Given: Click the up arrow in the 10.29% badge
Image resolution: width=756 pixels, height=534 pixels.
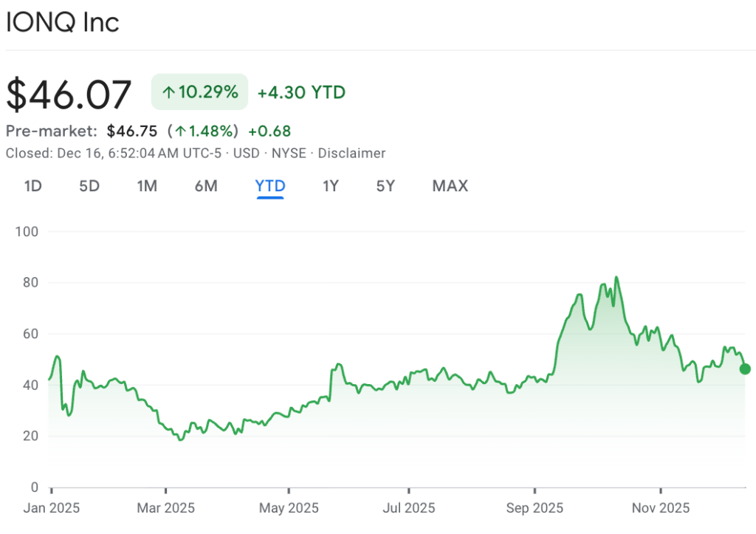Looking at the screenshot, I should coord(168,92).
